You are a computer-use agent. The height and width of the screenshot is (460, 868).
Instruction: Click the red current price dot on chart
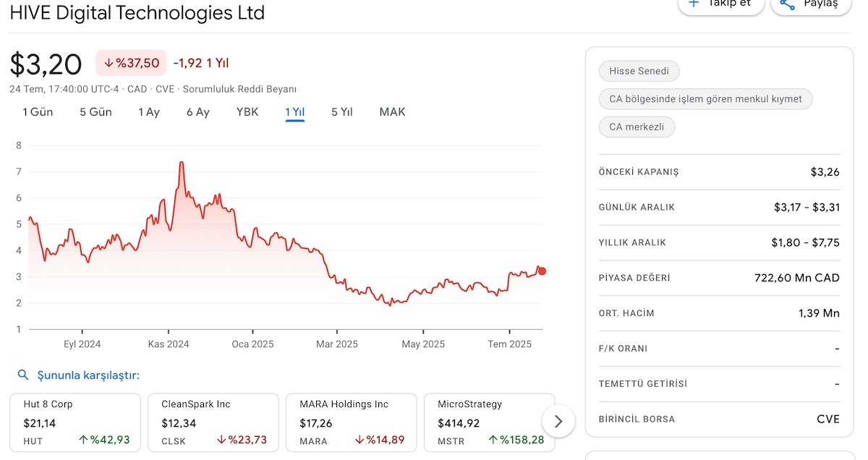pos(542,271)
